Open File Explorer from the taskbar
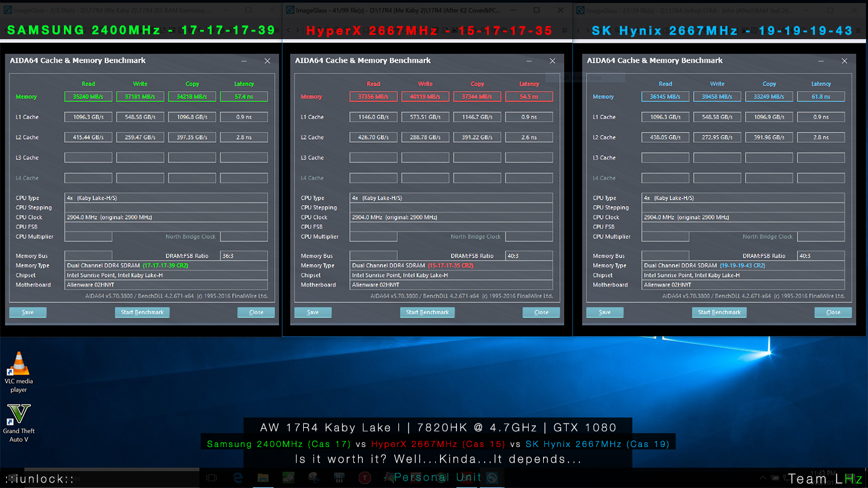The width and height of the screenshot is (868, 488). [x=262, y=478]
